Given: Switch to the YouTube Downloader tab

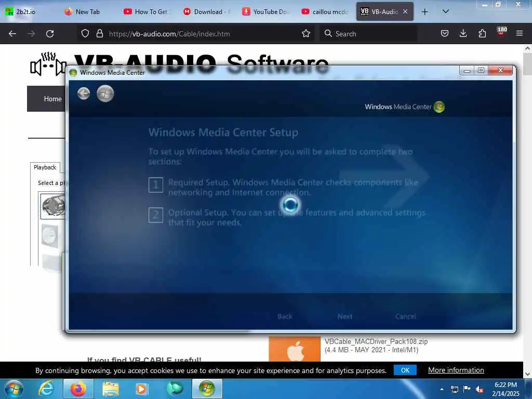Looking at the screenshot, I should [267, 12].
